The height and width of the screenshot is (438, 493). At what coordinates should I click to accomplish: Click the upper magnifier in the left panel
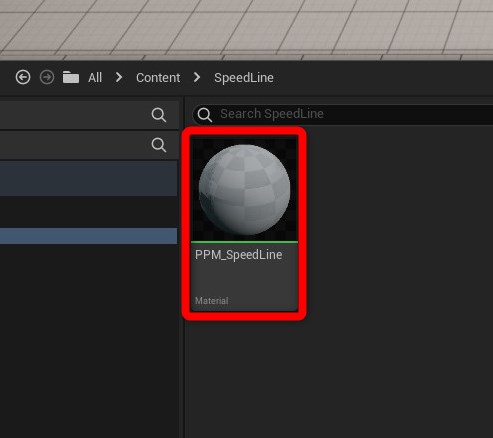(159, 115)
